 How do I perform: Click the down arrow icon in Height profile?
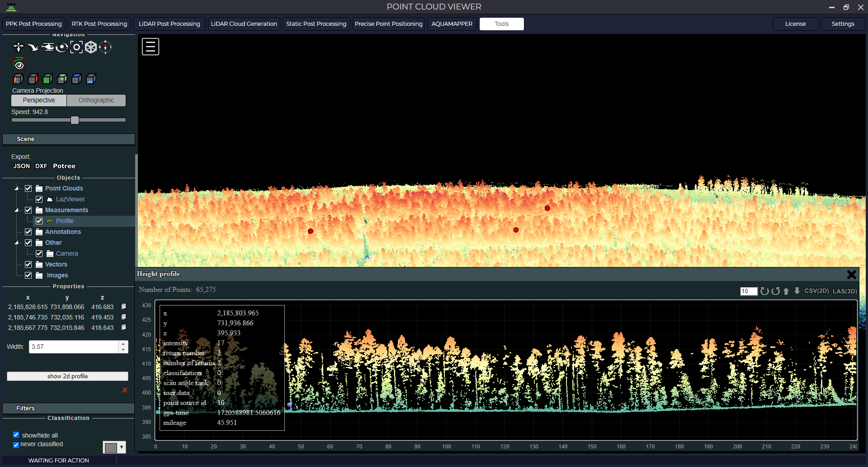point(797,291)
